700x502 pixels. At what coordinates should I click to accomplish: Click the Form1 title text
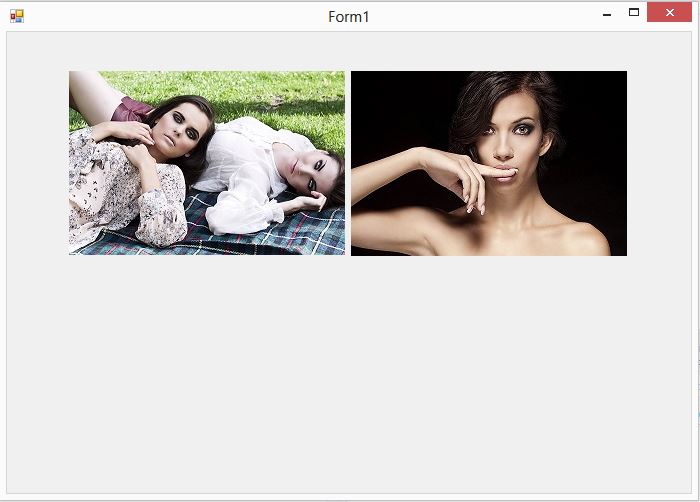[349, 17]
